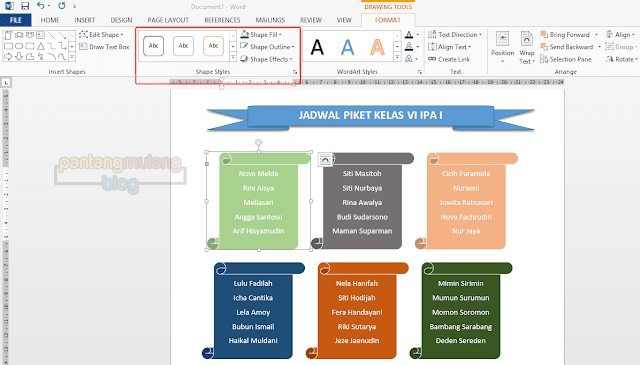The image size is (640, 365).
Task: Select the straight Arrow line shape in the gallery
Action: (62, 36)
